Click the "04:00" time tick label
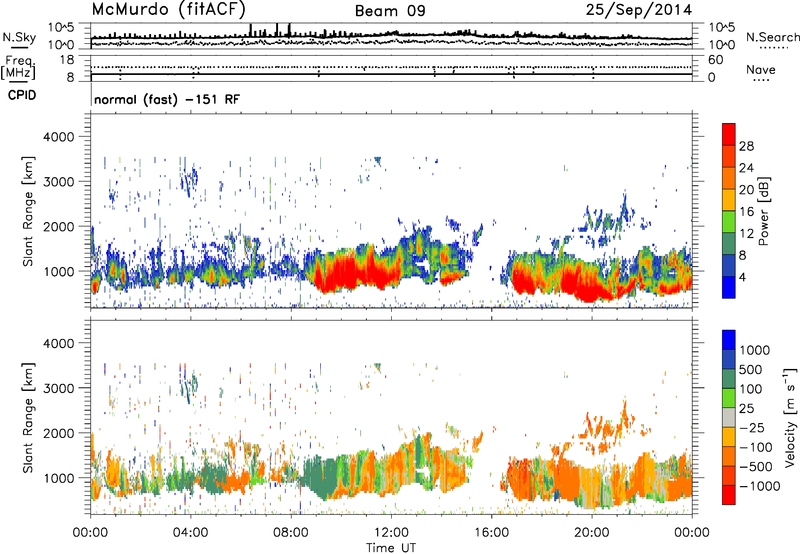This screenshot has height=554, width=800. 190,533
